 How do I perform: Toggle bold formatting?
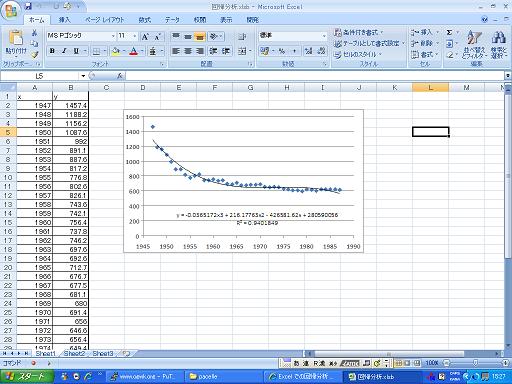tap(52, 51)
